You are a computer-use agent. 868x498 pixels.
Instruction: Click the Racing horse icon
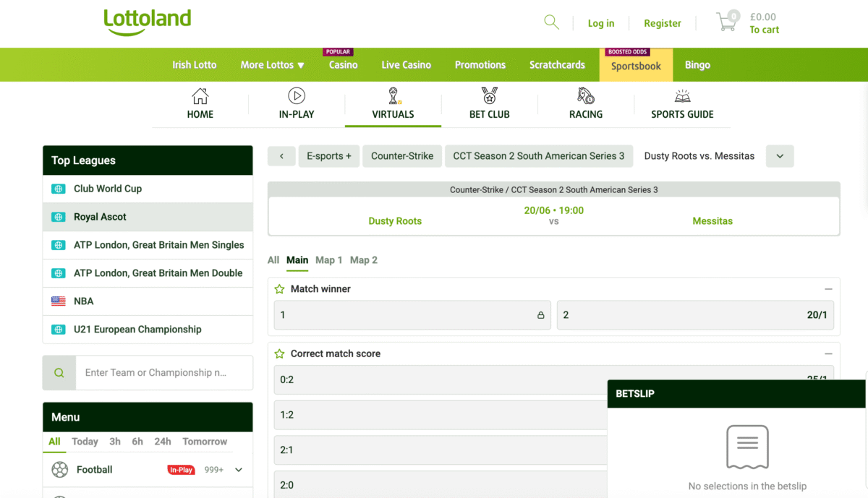pyautogui.click(x=586, y=95)
